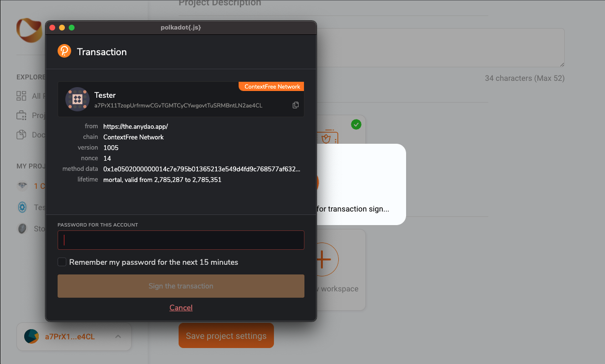Click the Tester account identicon

[77, 99]
